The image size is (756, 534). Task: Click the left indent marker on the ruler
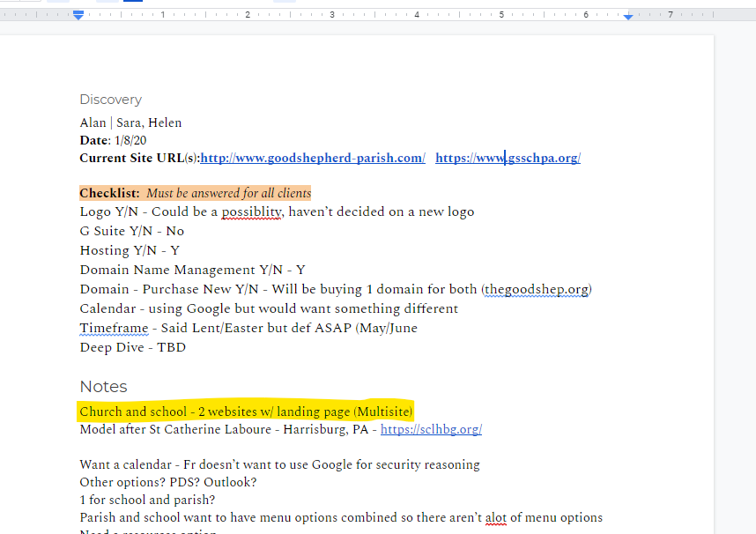[78, 16]
